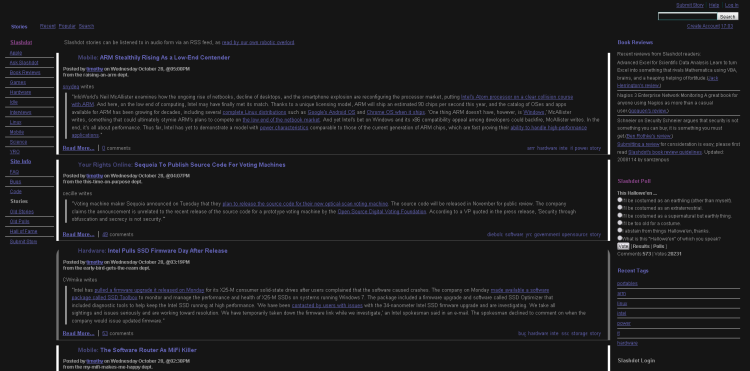Viewport: 750px width, 371px height.
Task: Pick the 'costumed as an earthling' radio button
Action: pos(620,200)
